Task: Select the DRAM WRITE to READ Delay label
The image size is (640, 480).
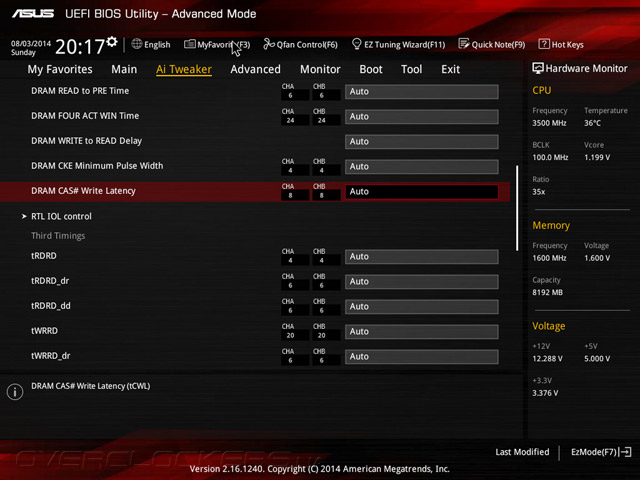Action: [x=87, y=141]
